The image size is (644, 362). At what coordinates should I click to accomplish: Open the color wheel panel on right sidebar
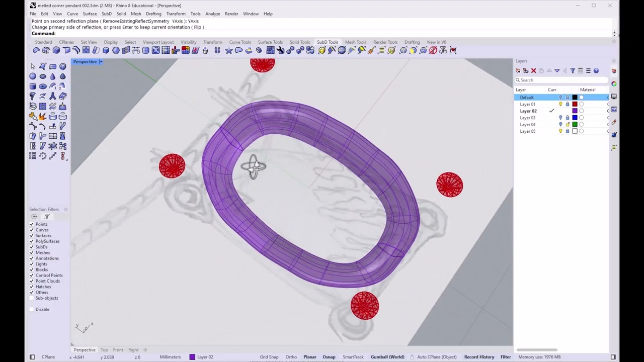click(614, 84)
